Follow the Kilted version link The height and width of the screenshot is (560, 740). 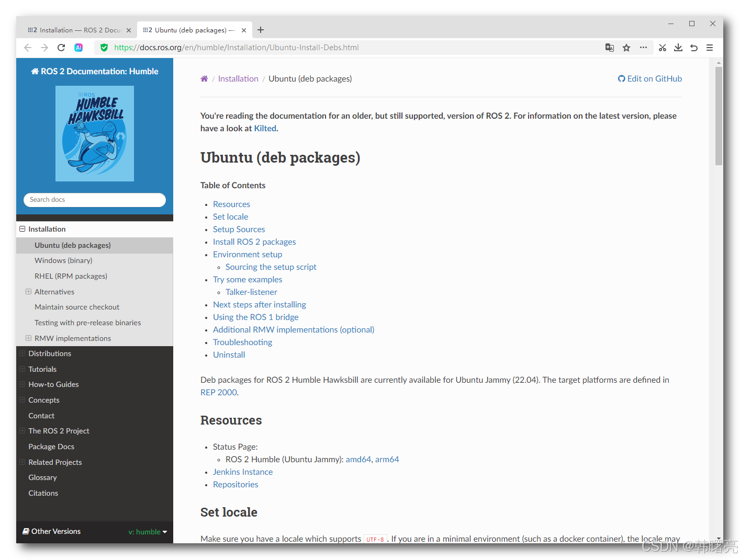click(265, 128)
